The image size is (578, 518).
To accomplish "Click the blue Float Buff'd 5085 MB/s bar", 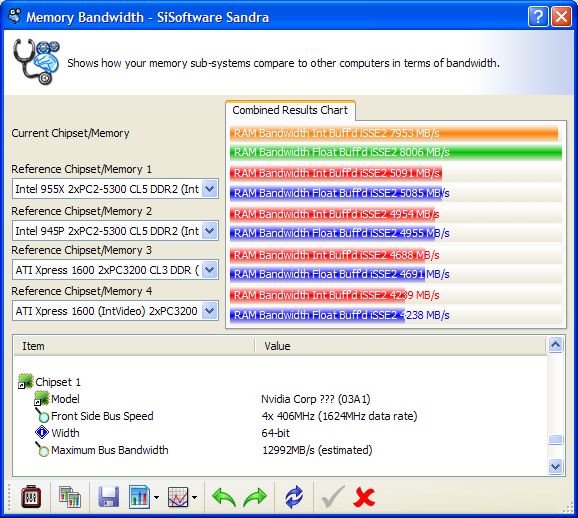I will tap(336, 193).
